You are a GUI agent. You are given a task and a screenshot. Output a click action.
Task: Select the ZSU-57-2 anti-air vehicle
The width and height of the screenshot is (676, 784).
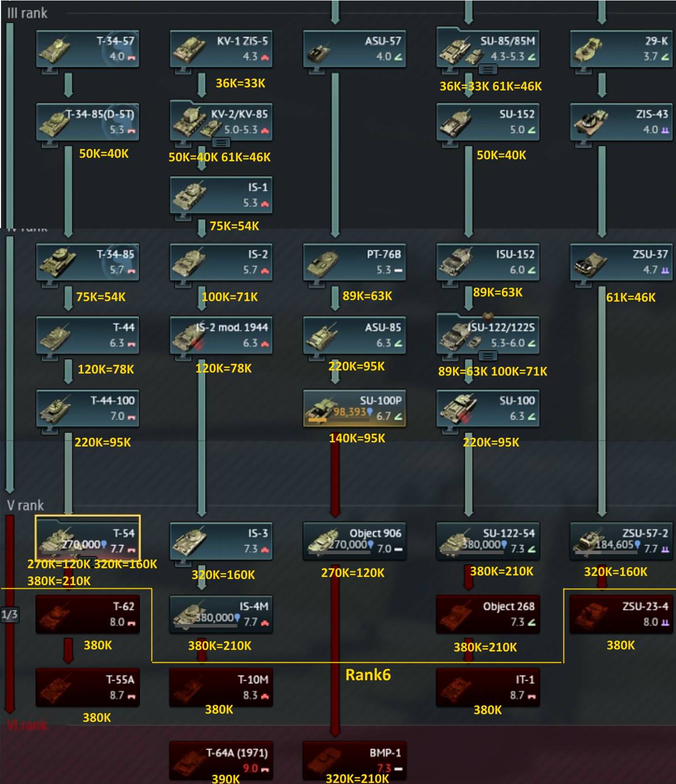[622, 540]
